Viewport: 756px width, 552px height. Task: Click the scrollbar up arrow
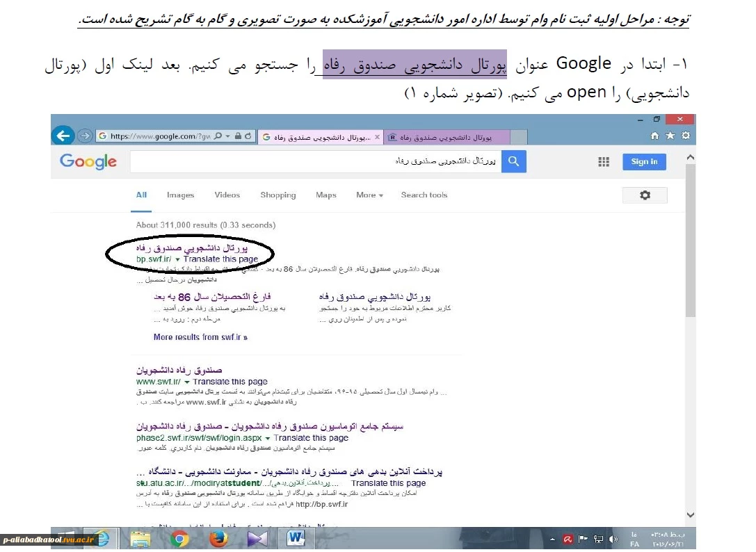click(x=691, y=157)
